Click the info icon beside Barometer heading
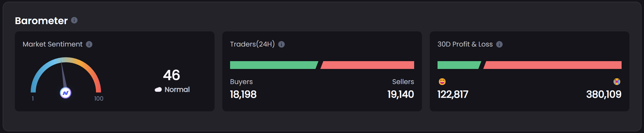The height and width of the screenshot is (133, 644). coord(74,20)
